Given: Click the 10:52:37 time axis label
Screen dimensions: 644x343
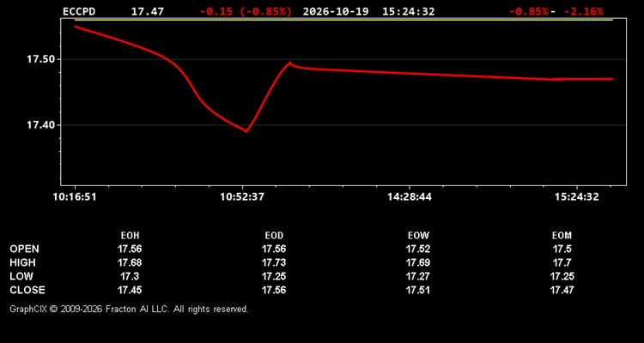Looking at the screenshot, I should click(x=242, y=197).
